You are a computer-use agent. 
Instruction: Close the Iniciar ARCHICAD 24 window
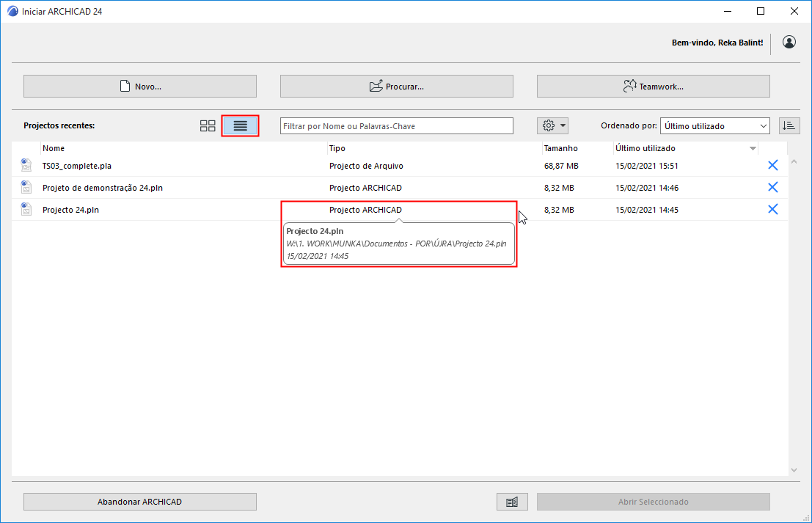pyautogui.click(x=794, y=12)
